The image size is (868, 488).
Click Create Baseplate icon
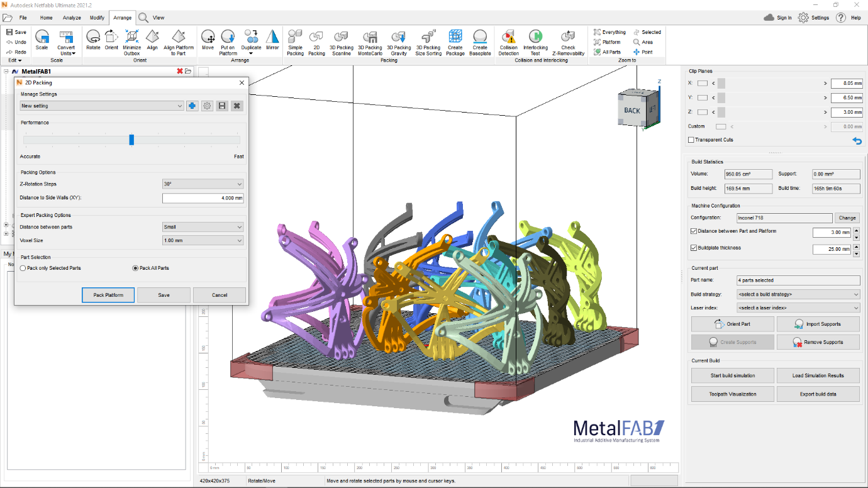pos(480,36)
